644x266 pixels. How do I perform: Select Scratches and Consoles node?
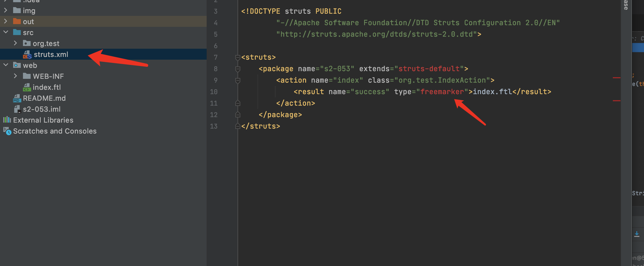tap(55, 131)
